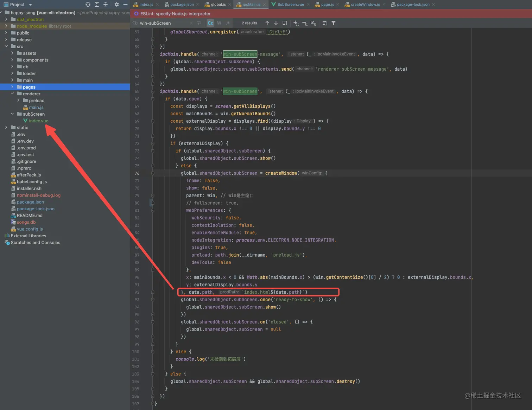Select opened file in Project panel
This screenshot has width=532, height=410.
pyautogui.click(x=88, y=5)
